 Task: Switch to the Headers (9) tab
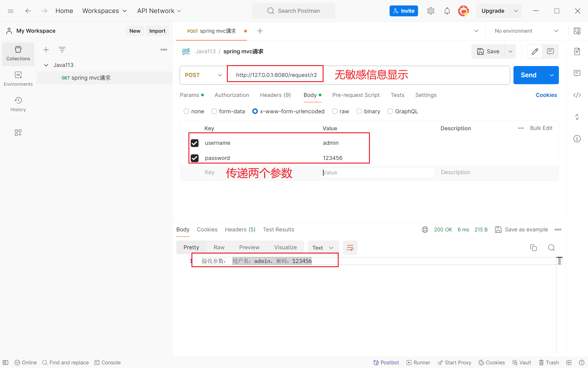coord(275,95)
